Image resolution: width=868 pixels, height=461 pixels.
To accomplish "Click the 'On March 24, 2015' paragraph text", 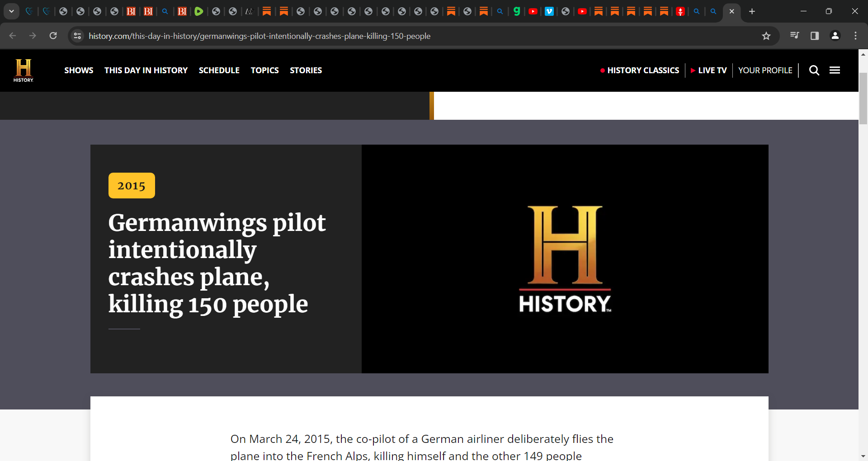I will coord(422,447).
